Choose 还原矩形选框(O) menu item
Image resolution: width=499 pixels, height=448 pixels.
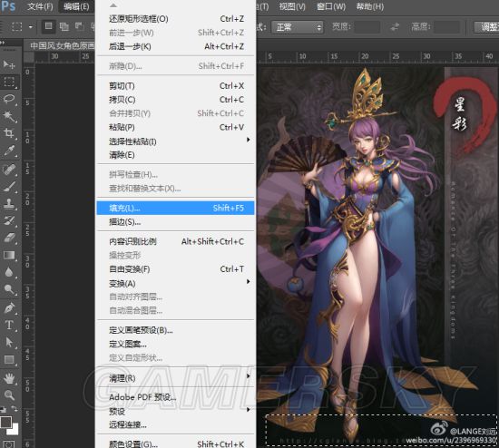[175, 19]
